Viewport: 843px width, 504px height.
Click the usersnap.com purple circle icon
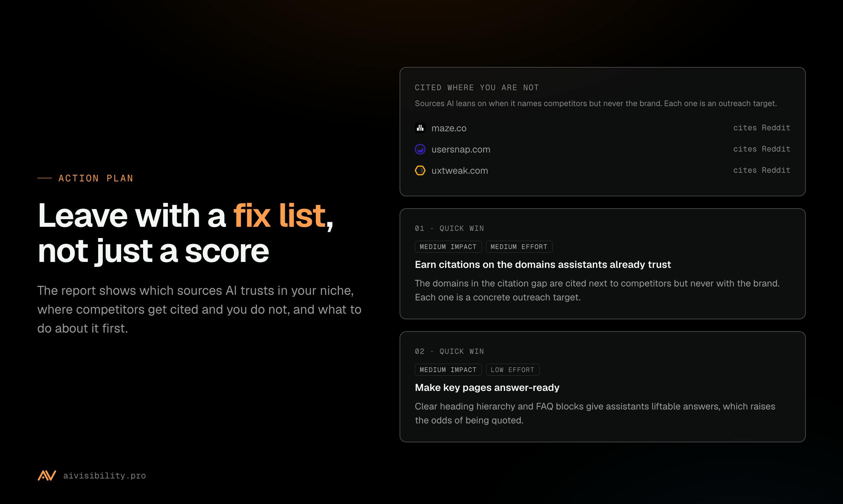click(420, 149)
